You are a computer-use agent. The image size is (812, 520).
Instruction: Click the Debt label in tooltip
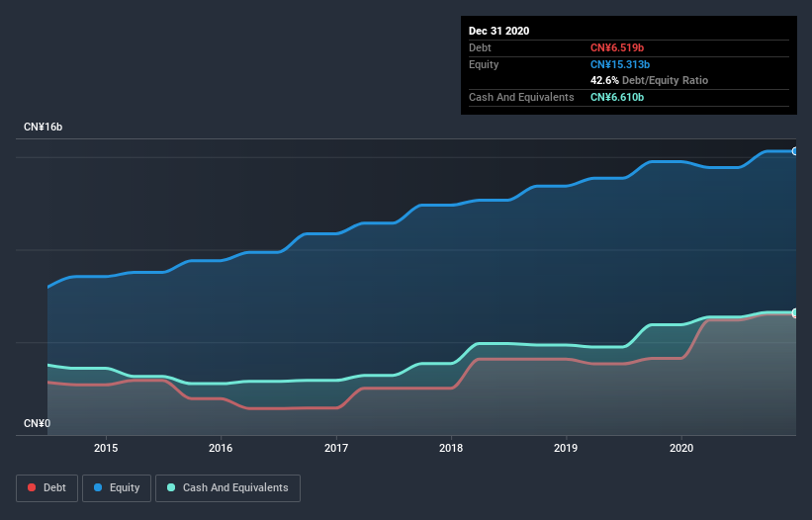click(480, 47)
